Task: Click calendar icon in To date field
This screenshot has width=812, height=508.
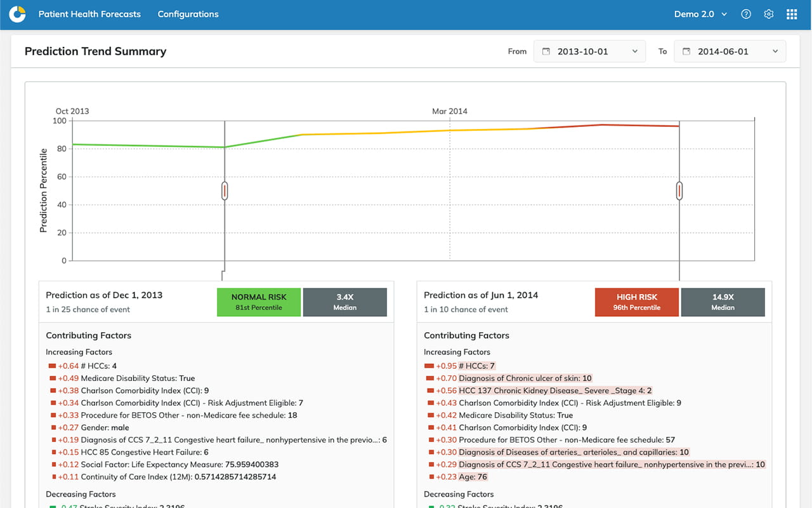Action: click(x=686, y=51)
